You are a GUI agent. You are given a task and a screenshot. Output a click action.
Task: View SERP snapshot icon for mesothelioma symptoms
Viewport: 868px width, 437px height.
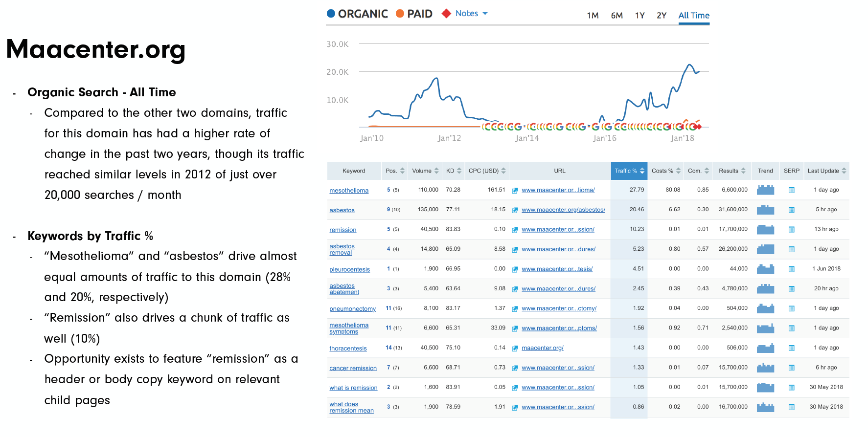tap(791, 328)
